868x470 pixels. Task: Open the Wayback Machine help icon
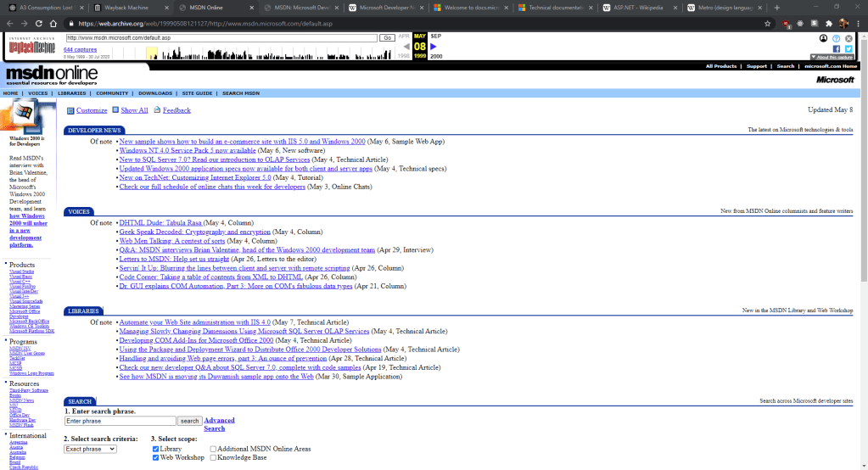837,38
